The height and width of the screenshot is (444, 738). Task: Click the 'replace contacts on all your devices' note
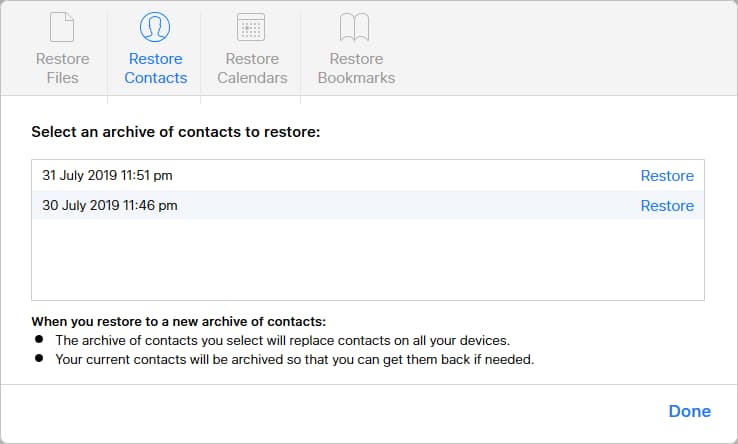282,340
